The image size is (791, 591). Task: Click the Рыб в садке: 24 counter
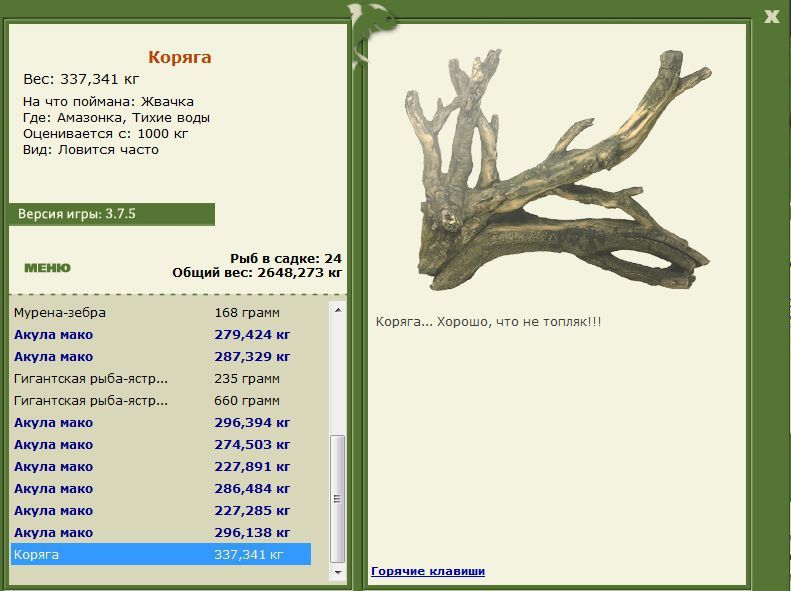[286, 259]
